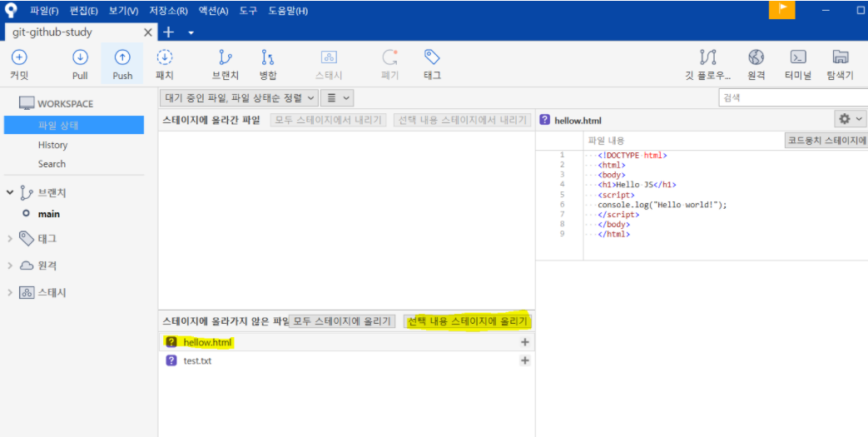Open the 도움말(H) menu

coord(288,11)
